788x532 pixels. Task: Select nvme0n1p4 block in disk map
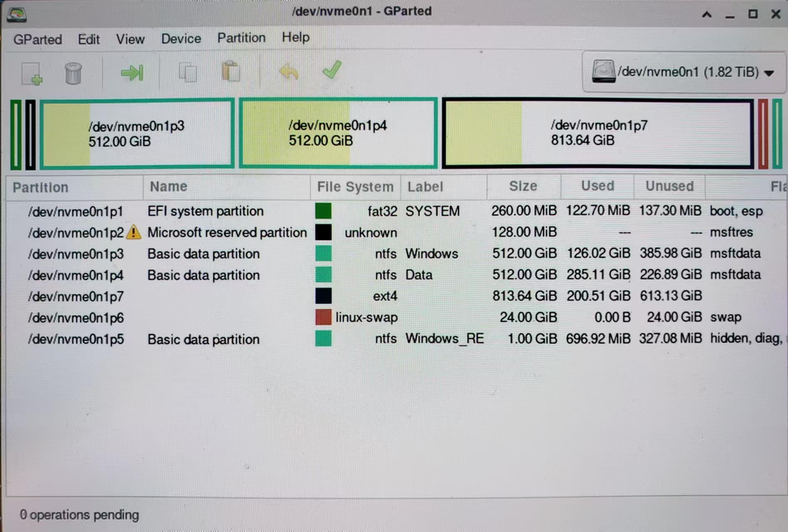[x=338, y=133]
